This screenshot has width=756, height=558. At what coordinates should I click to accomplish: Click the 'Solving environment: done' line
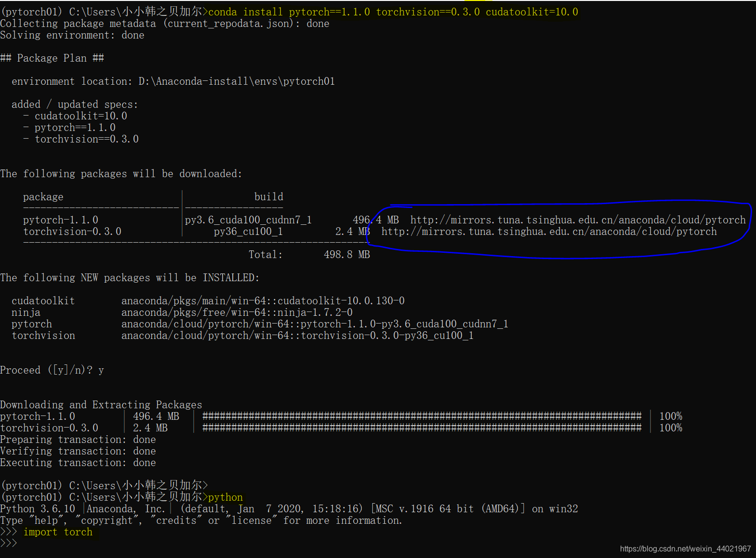click(x=72, y=35)
